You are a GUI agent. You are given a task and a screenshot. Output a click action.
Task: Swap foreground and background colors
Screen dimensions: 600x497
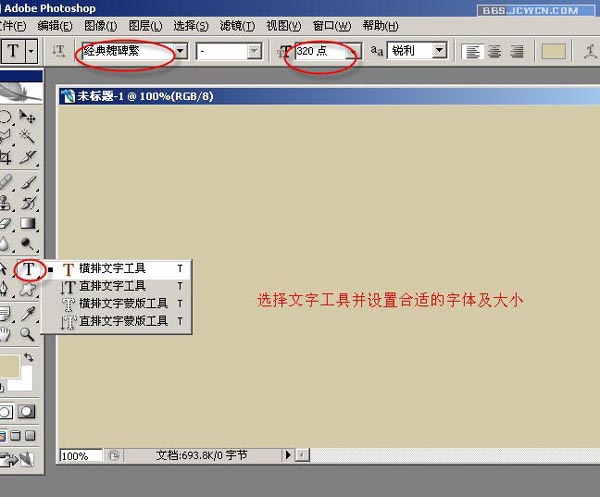point(29,357)
